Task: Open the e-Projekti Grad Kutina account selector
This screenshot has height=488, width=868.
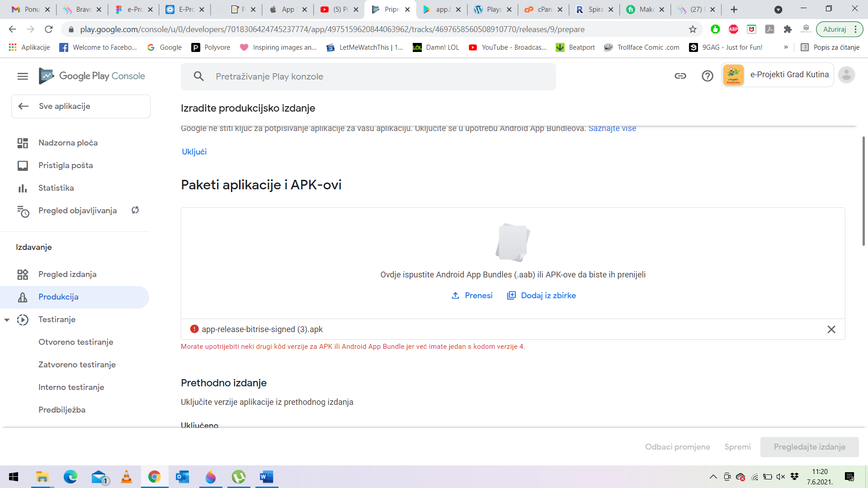Action: pos(778,75)
